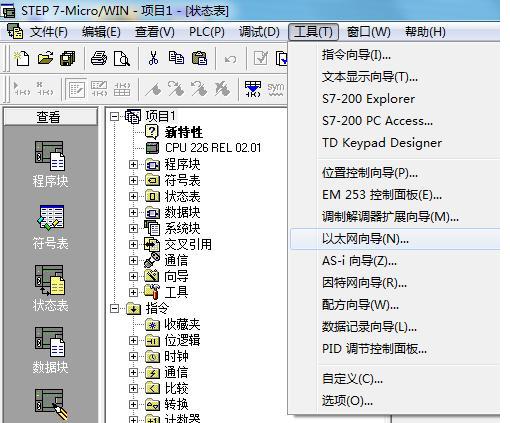This screenshot has height=423, width=510.
Task: Start 以太网向导(N)... wizard
Action: (x=395, y=239)
